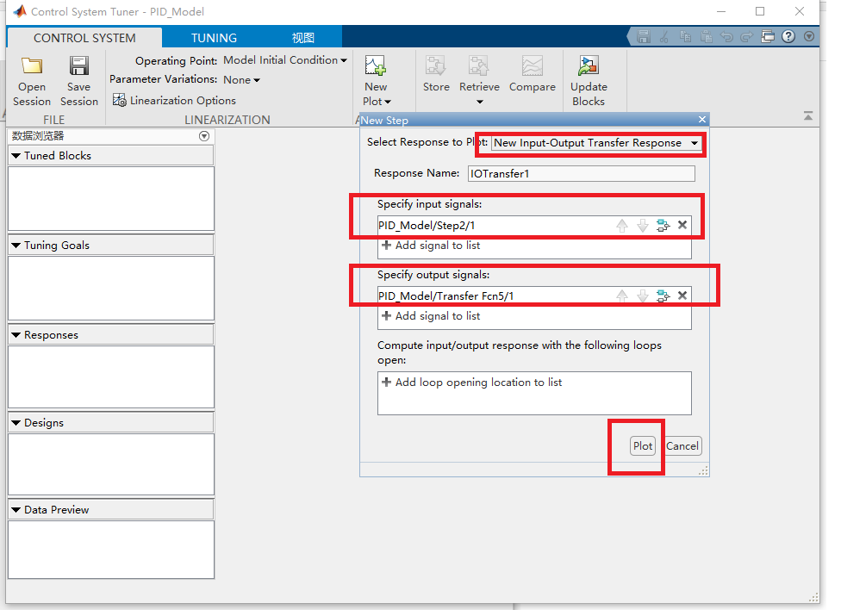Click the Store design icon
The height and width of the screenshot is (616, 841).
[435, 66]
